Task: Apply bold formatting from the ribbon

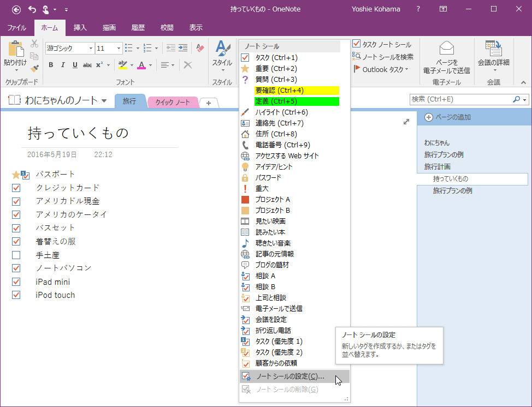Action: 51,64
